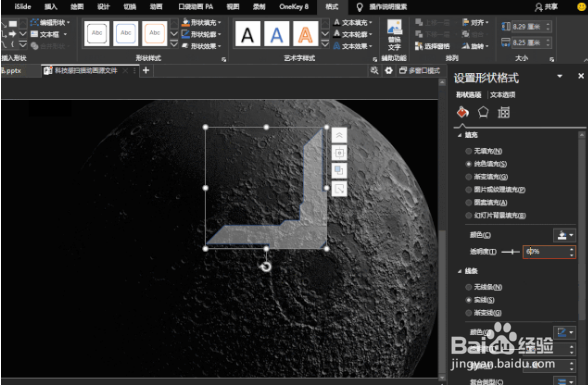Open Text Outline (文本轮廓) options
Screen dimensions: 588x385
[352, 34]
